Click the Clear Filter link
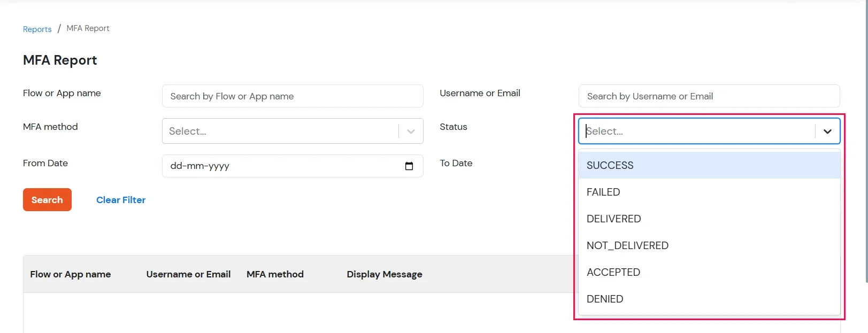Viewport: 868px width, 333px height. 121,200
